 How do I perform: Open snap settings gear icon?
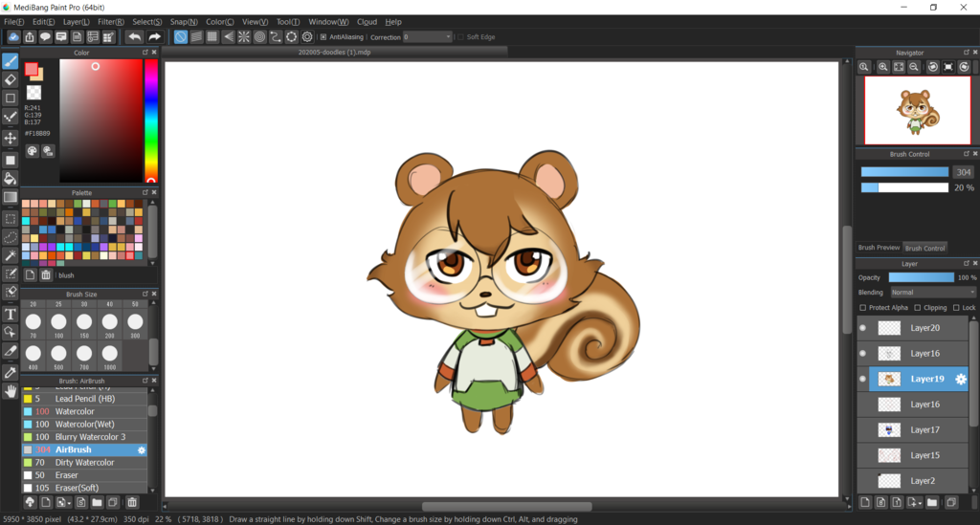tap(307, 37)
